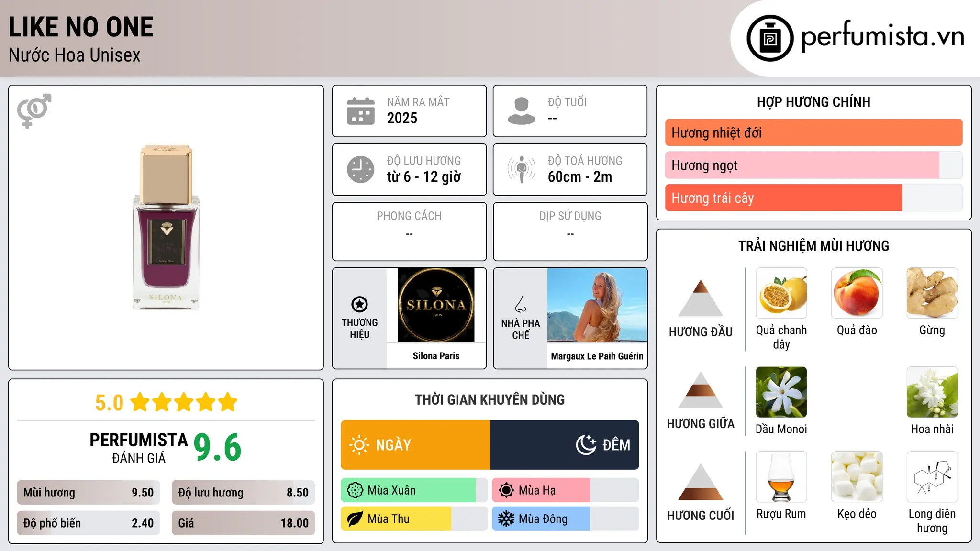Click the Giá 18.00 score bar

[x=244, y=523]
